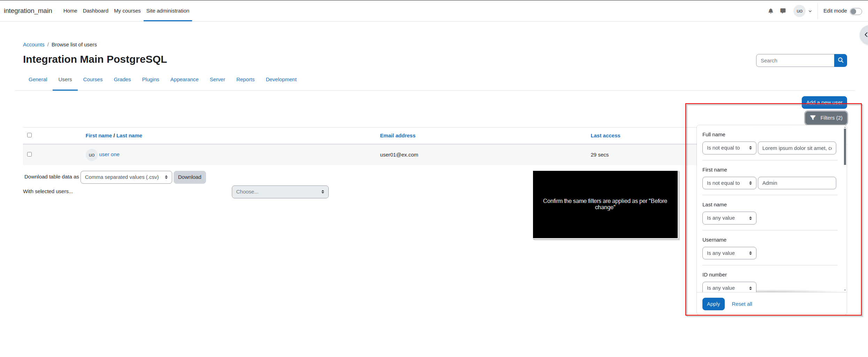Click the Reset all link
The image size is (868, 357).
(x=742, y=304)
